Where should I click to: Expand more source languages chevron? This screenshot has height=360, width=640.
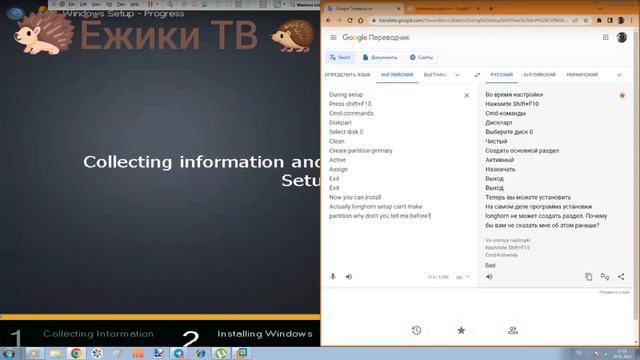457,75
